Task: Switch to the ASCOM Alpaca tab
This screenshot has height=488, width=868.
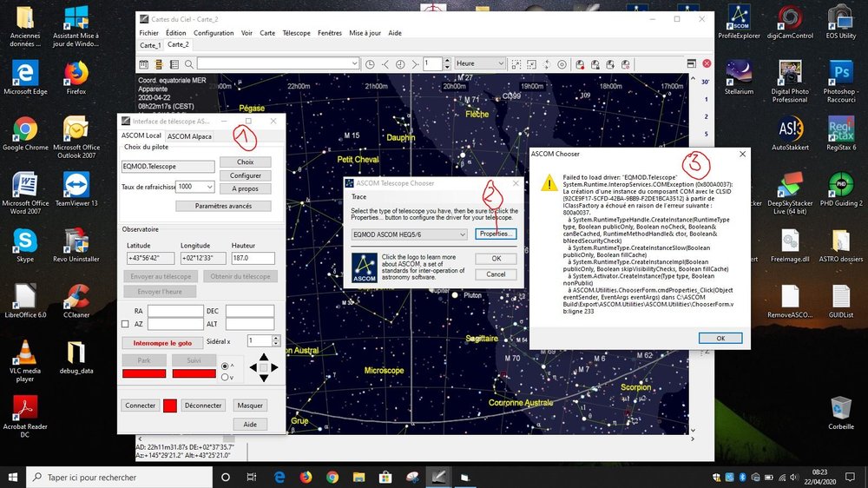Action: pyautogui.click(x=189, y=136)
